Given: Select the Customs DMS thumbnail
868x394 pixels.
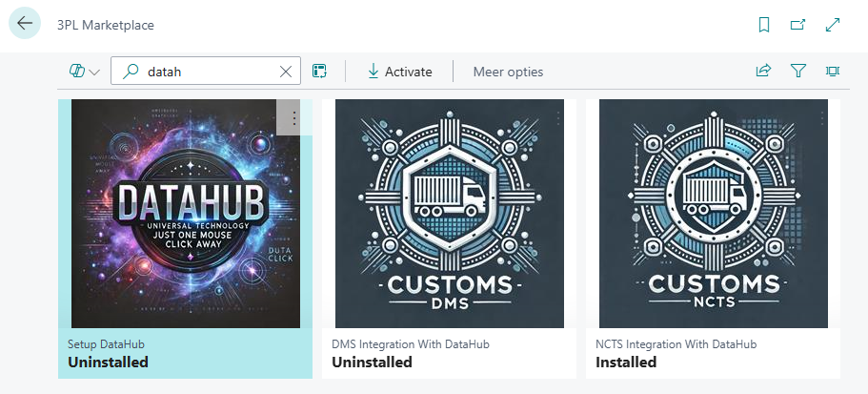Looking at the screenshot, I should click(x=450, y=214).
